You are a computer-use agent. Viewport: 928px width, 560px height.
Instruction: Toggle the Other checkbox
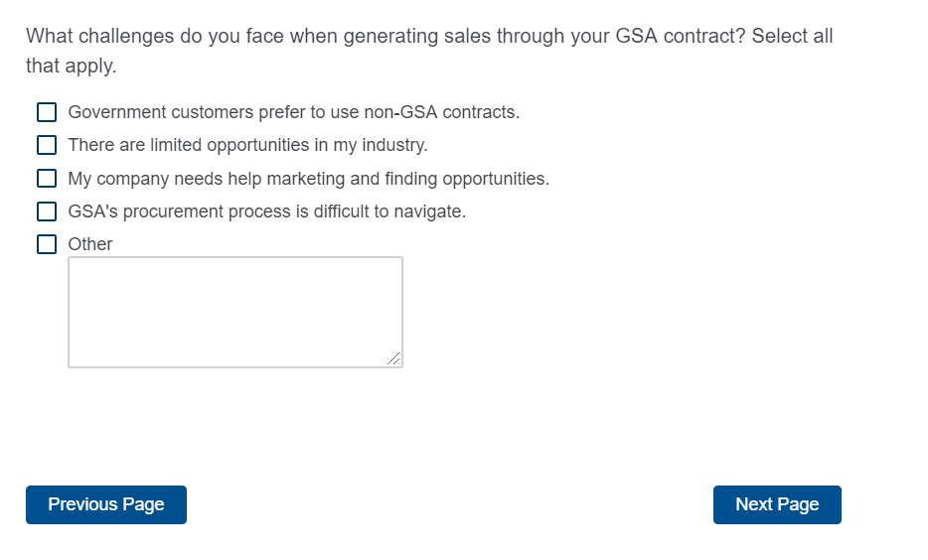(47, 244)
